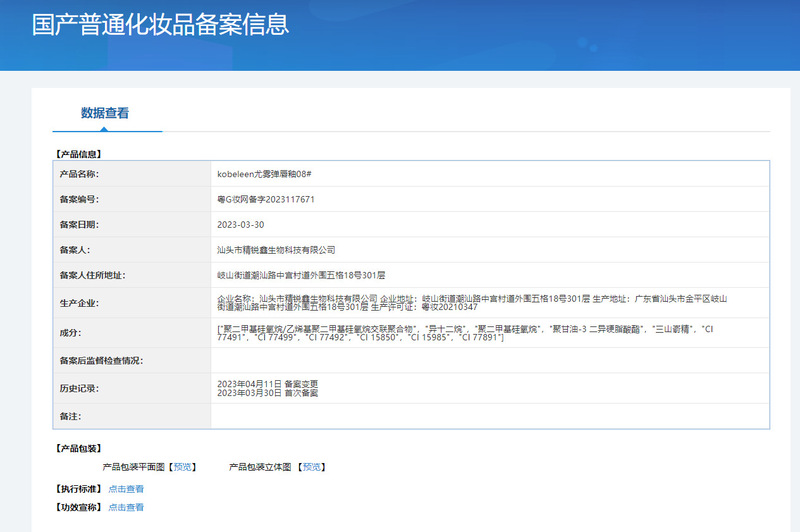Click the 【产品信息】 section heading

[78, 154]
